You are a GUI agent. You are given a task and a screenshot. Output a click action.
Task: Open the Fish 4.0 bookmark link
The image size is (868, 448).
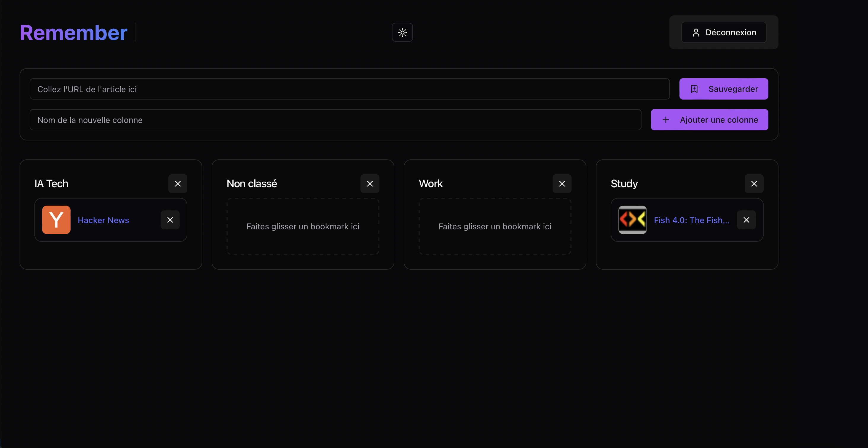click(691, 220)
